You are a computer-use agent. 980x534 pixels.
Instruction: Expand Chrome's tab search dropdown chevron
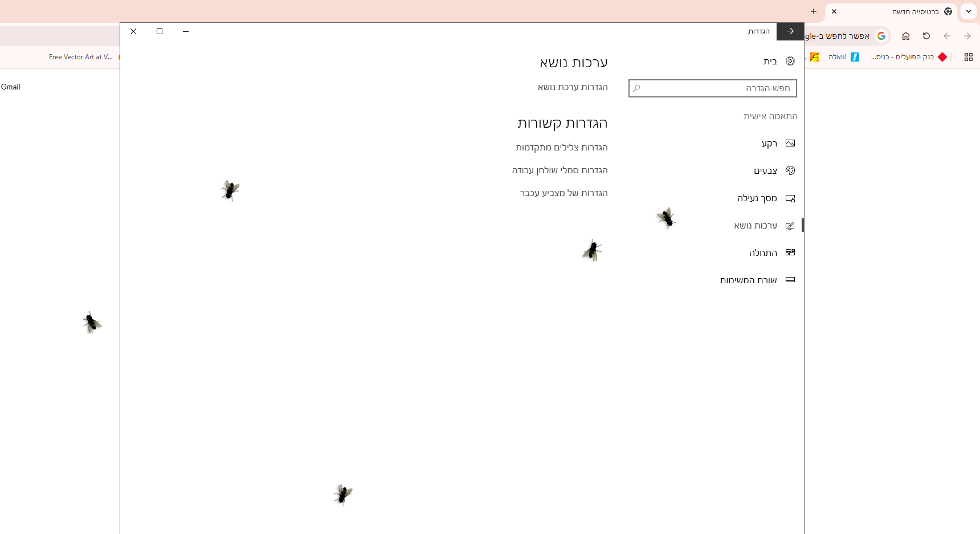coord(969,11)
